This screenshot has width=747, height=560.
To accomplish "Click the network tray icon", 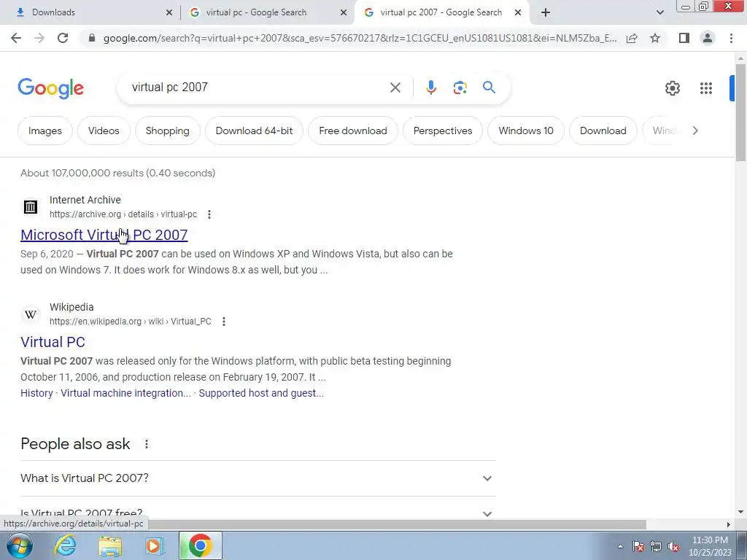I will 656,547.
